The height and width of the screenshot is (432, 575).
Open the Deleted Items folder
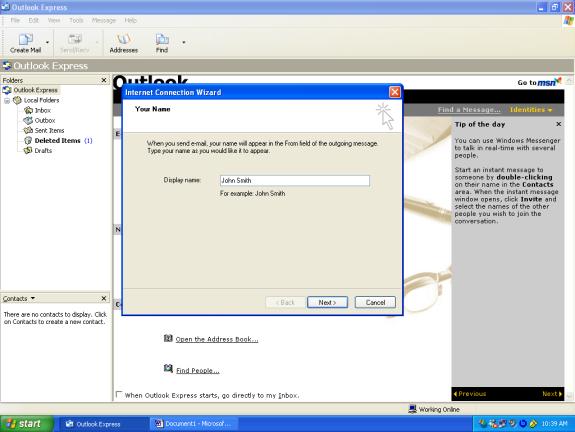pos(58,140)
